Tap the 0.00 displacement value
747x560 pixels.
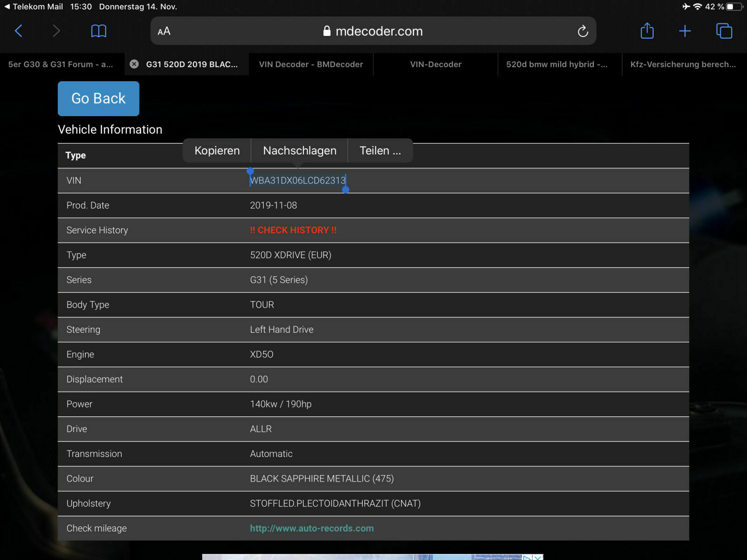point(259,379)
